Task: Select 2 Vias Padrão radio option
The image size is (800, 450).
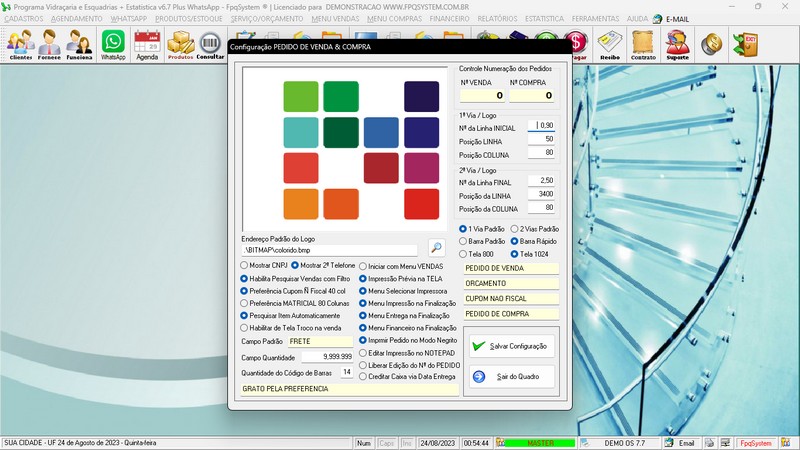Action: (515, 229)
